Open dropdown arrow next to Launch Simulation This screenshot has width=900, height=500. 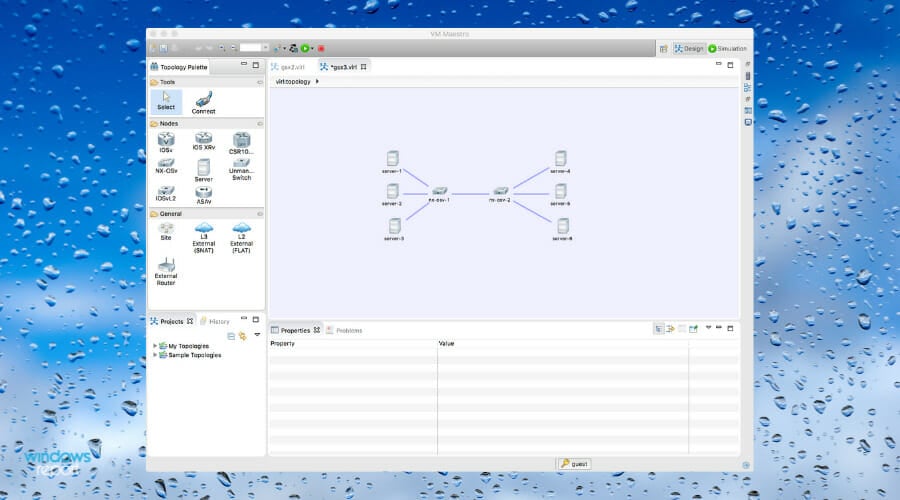click(312, 49)
